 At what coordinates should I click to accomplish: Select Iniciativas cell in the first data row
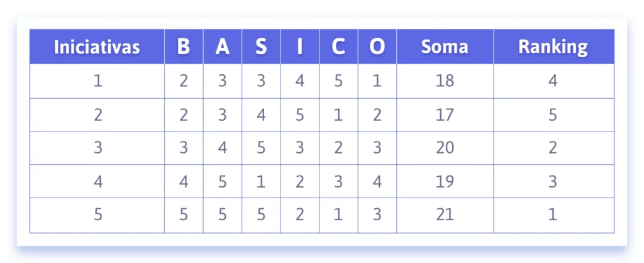(x=97, y=81)
